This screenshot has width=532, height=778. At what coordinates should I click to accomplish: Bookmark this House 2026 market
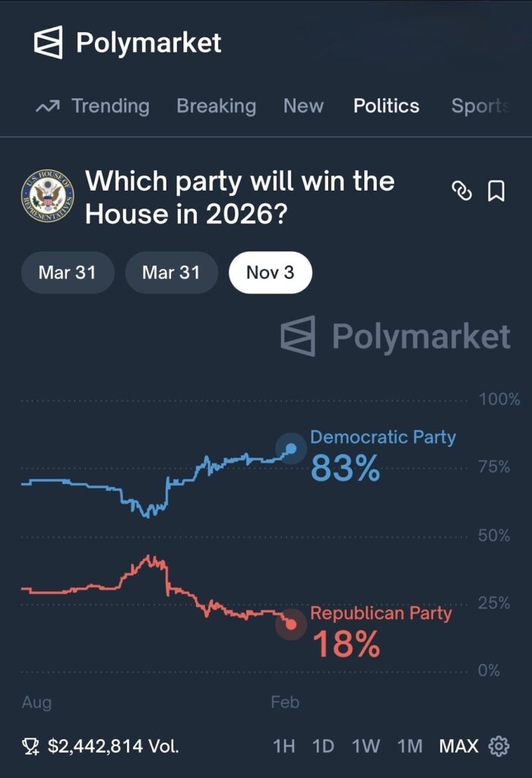pos(496,191)
